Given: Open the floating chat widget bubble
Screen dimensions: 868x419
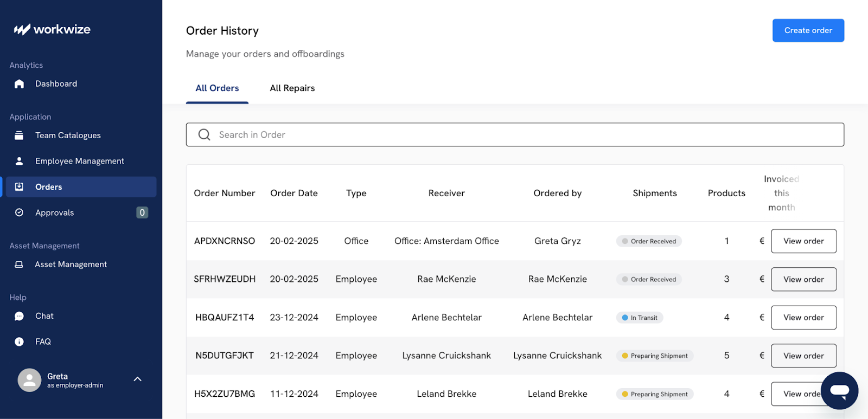Looking at the screenshot, I should click(839, 390).
